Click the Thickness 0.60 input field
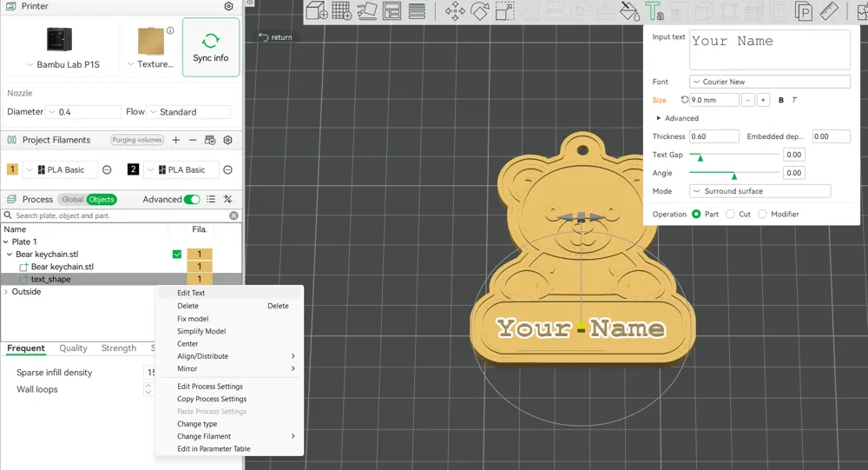The width and height of the screenshot is (868, 470). [x=714, y=136]
